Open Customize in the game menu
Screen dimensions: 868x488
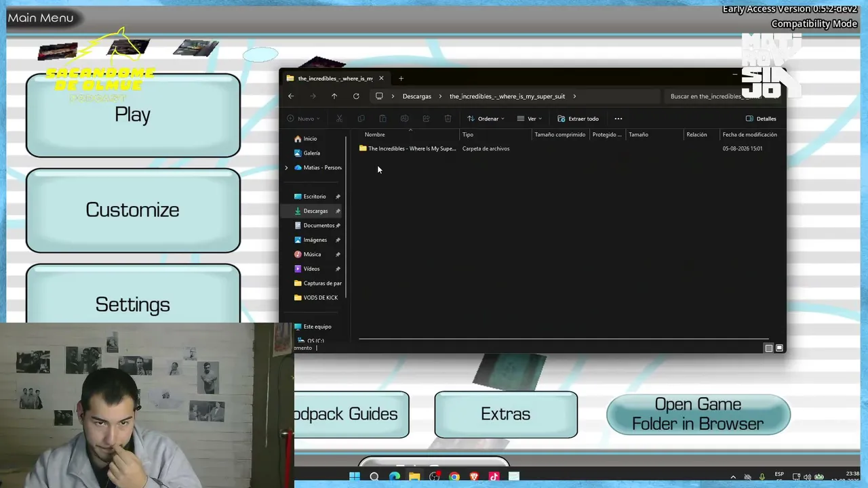pyautogui.click(x=133, y=210)
